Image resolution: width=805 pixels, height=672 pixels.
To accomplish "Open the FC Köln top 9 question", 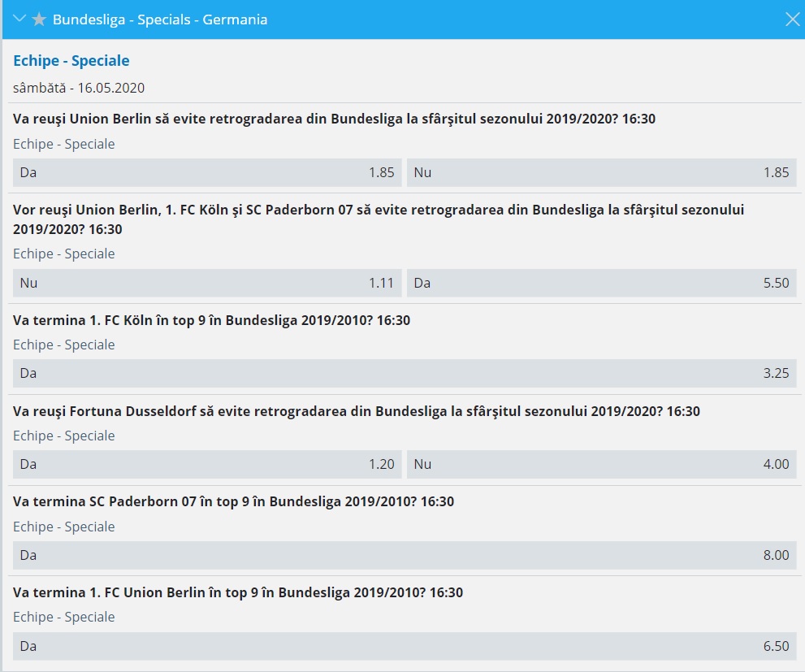I will (x=211, y=320).
